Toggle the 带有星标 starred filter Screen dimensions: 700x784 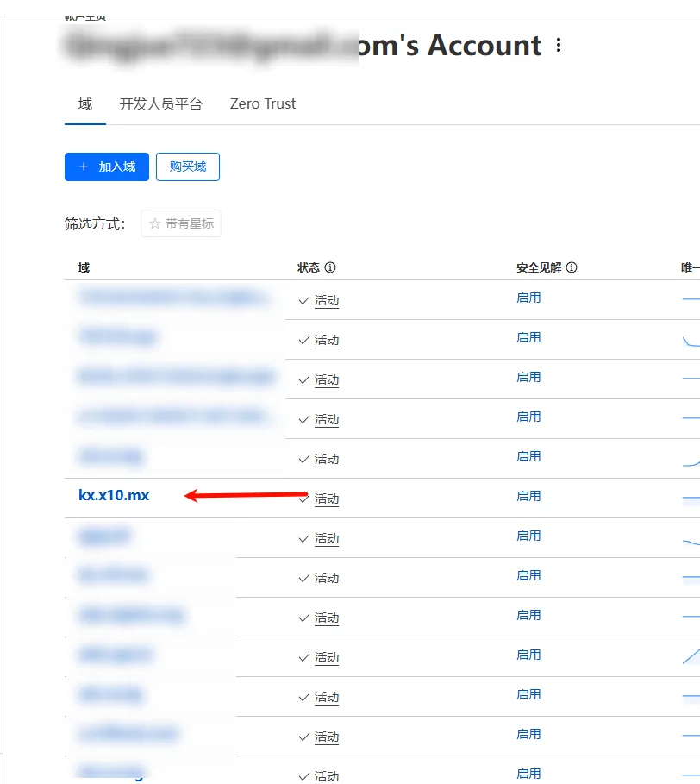click(x=181, y=223)
